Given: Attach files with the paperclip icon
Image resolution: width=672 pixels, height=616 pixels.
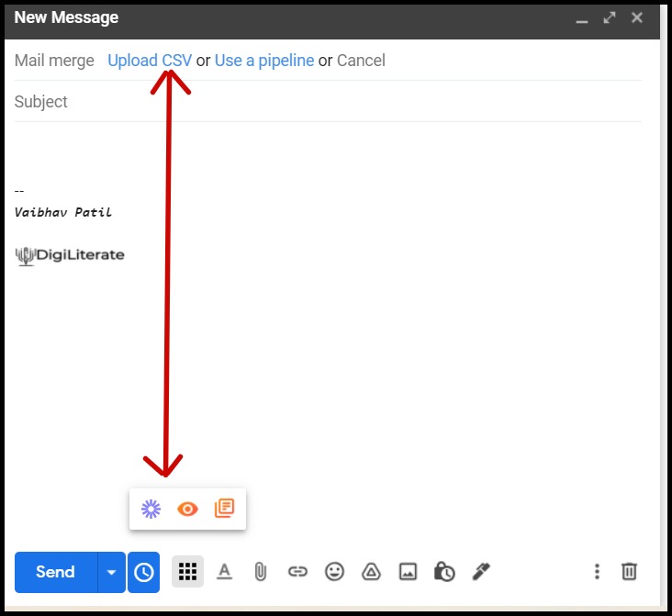Looking at the screenshot, I should 261,572.
